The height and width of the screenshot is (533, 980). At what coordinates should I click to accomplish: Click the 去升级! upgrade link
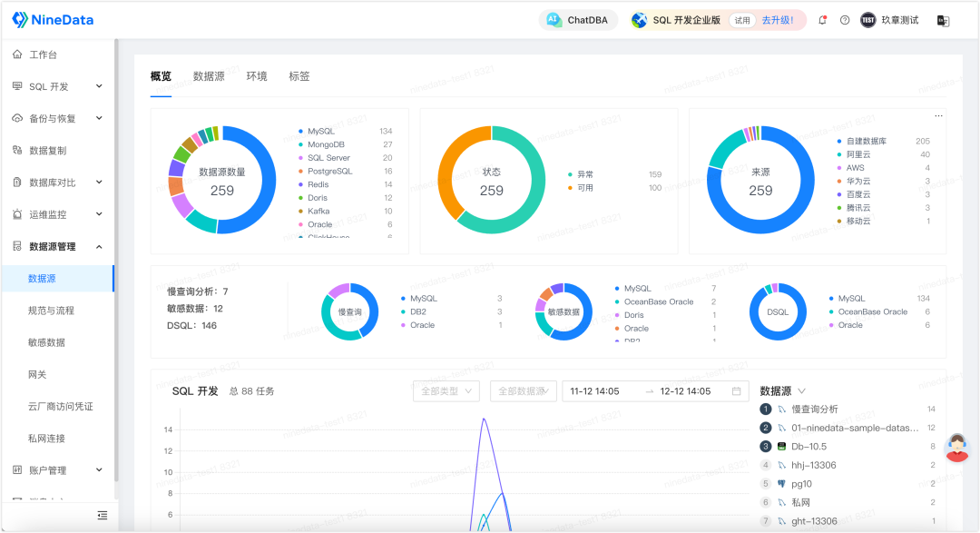(x=778, y=20)
